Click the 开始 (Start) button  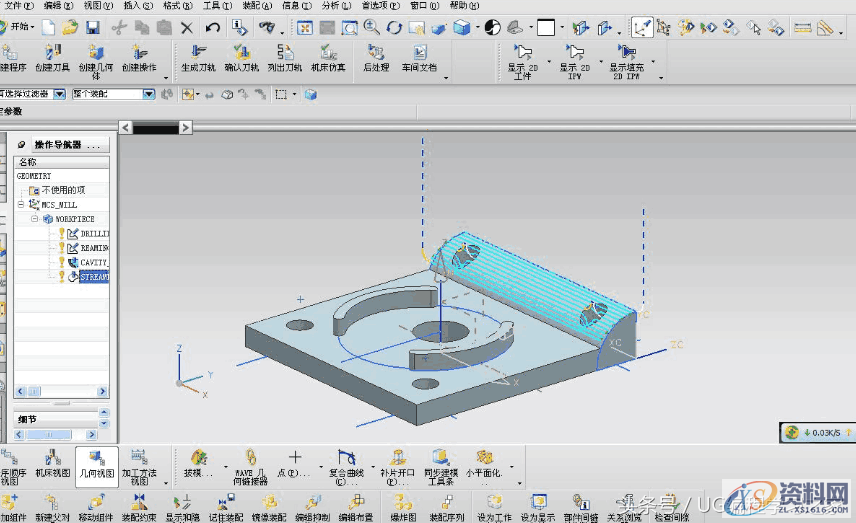(18, 28)
